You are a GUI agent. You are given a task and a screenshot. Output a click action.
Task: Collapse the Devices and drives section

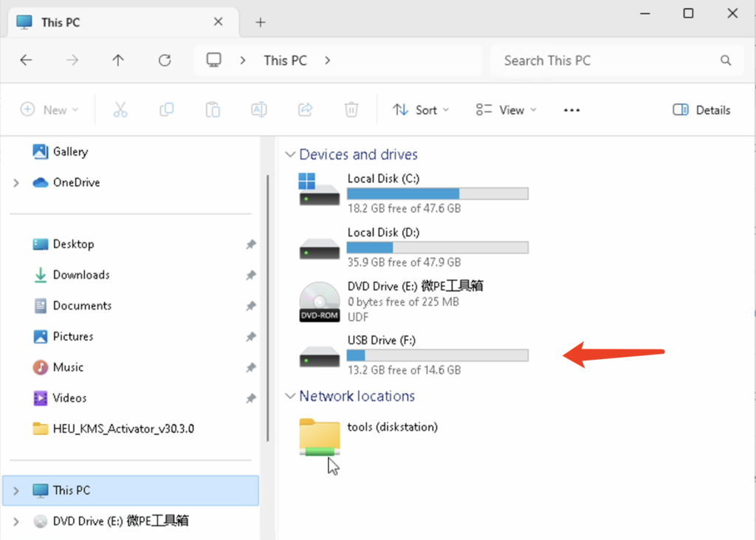pyautogui.click(x=289, y=155)
